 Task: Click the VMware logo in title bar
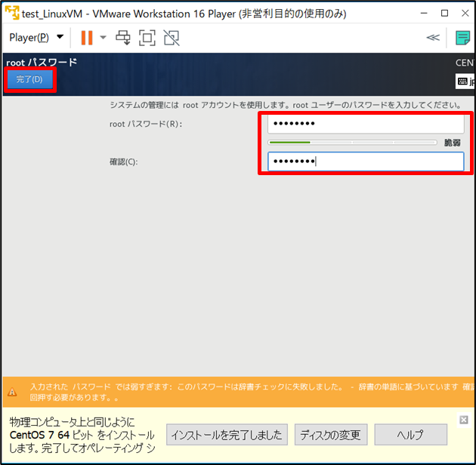point(12,13)
